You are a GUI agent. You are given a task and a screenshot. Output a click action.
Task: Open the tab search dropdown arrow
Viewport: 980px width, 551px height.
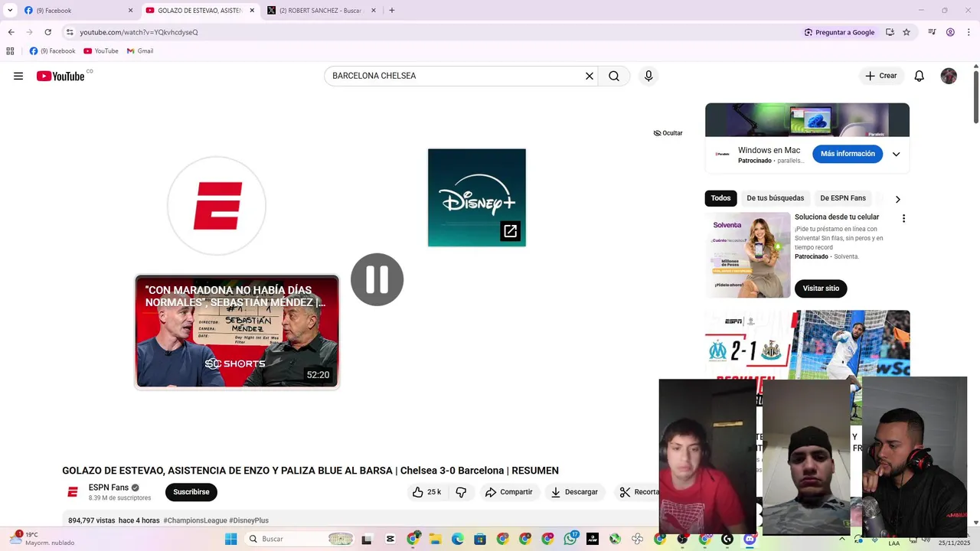tap(10, 11)
